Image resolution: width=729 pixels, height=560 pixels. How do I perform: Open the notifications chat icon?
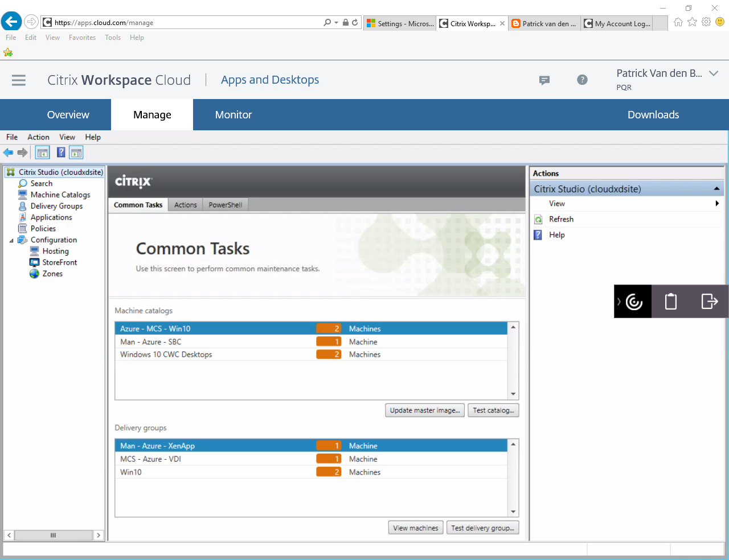click(x=544, y=80)
